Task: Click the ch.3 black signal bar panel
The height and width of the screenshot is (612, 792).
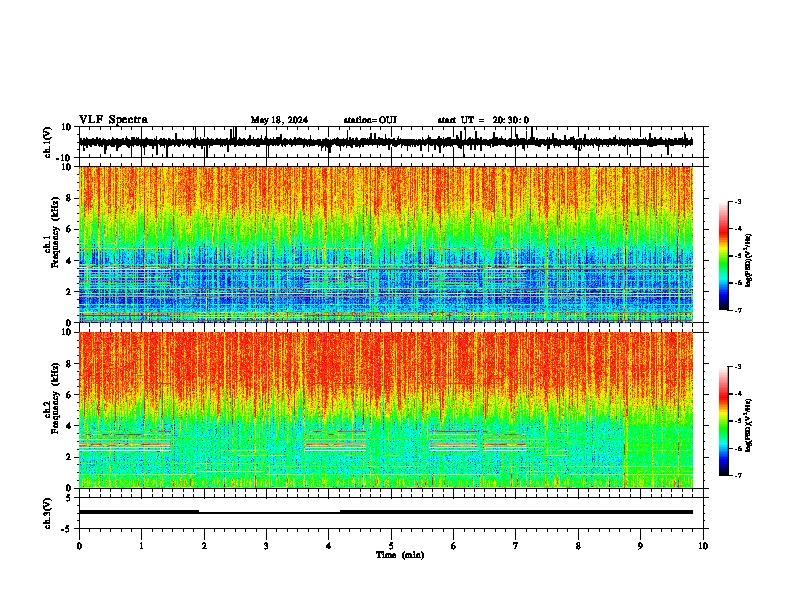Action: (391, 513)
